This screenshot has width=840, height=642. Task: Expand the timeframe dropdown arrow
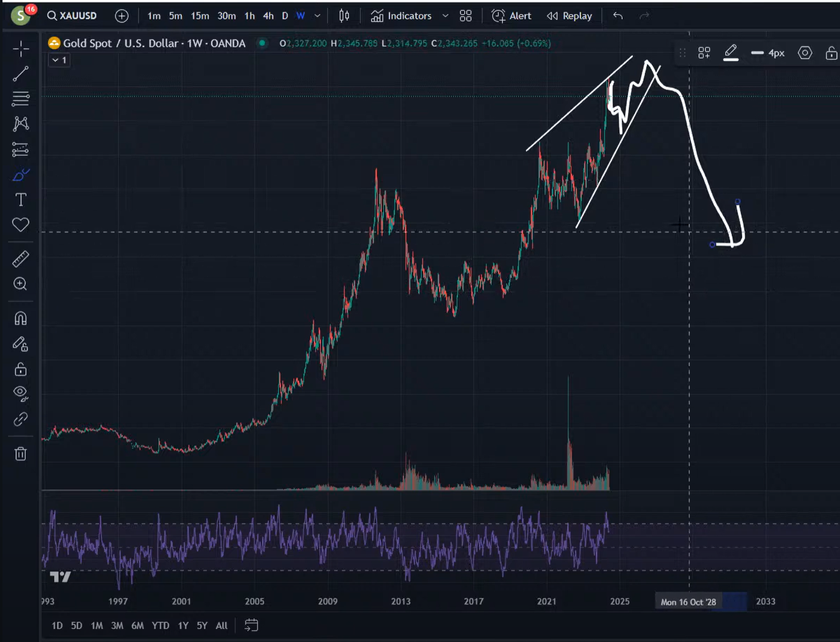(x=317, y=16)
